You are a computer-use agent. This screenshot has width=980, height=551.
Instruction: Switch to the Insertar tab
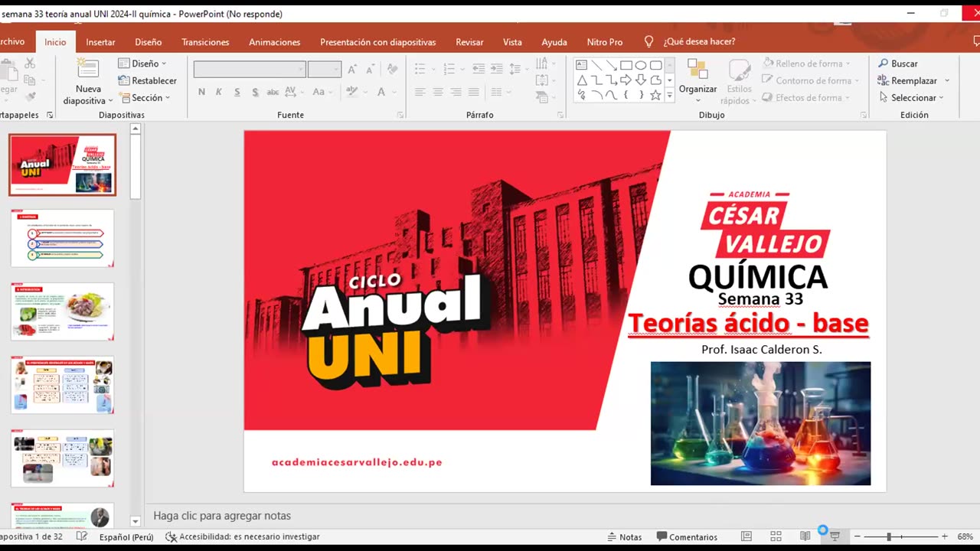[x=100, y=42]
